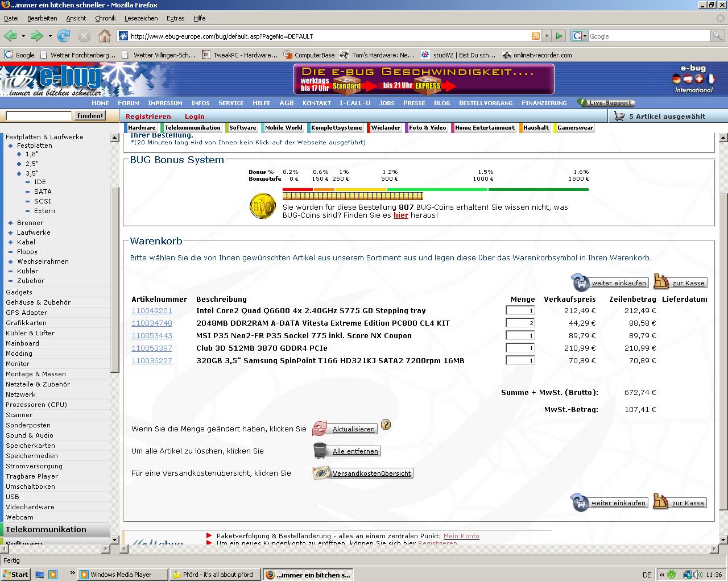This screenshot has width=728, height=582.
Task: Click the quantity field for Intel Core2 Quad
Action: (520, 311)
